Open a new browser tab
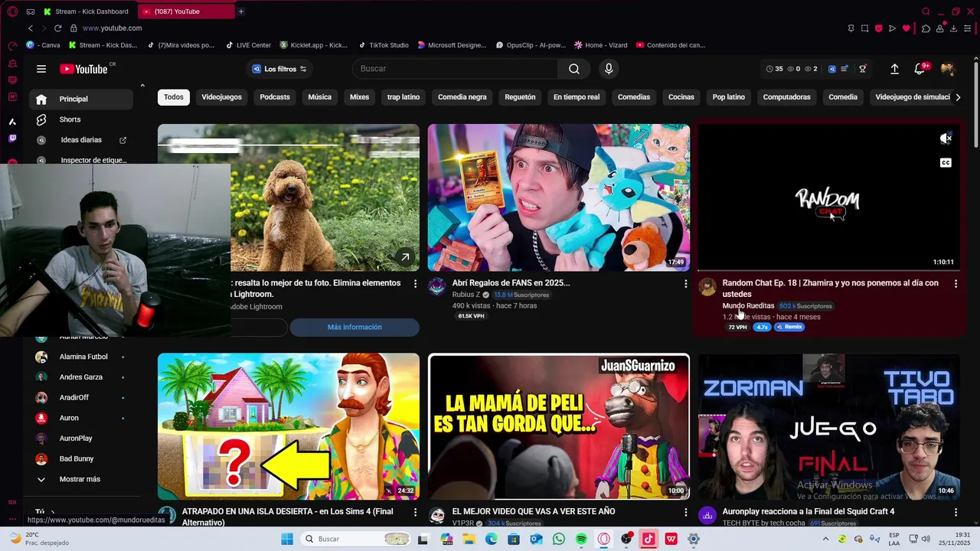980x551 pixels. pyautogui.click(x=241, y=11)
